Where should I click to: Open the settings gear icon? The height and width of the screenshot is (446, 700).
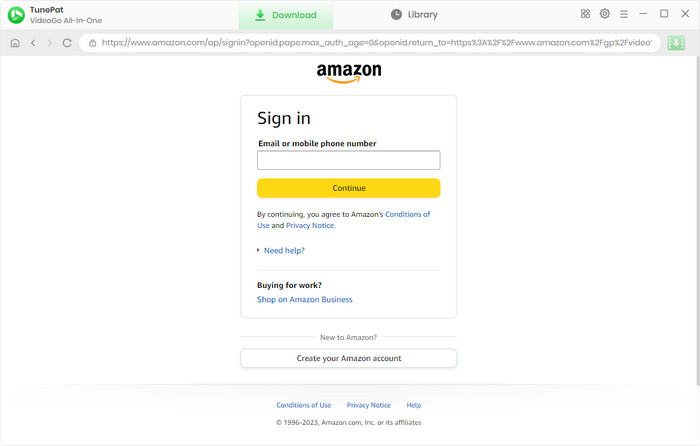point(604,14)
